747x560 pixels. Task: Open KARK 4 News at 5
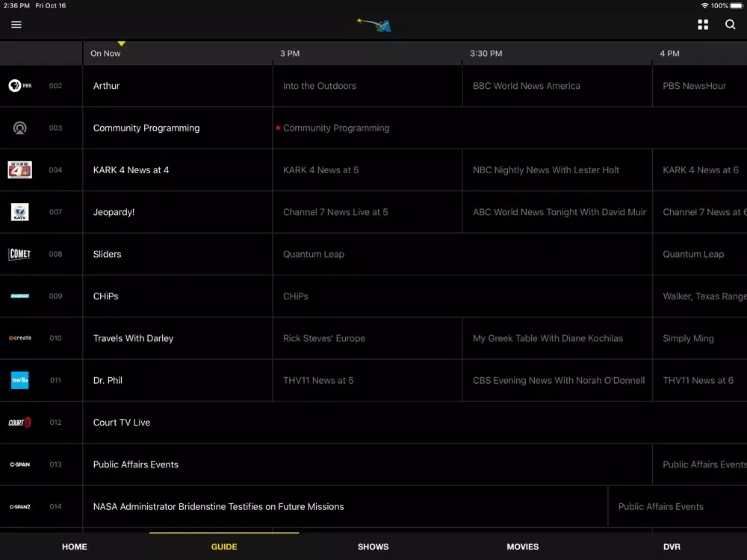(368, 170)
